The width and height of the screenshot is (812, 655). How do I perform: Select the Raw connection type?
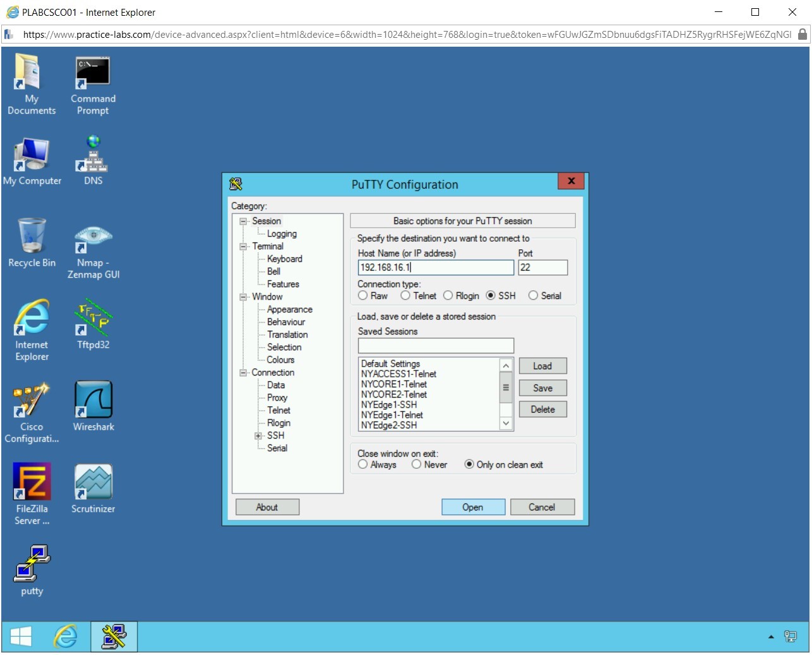click(362, 295)
